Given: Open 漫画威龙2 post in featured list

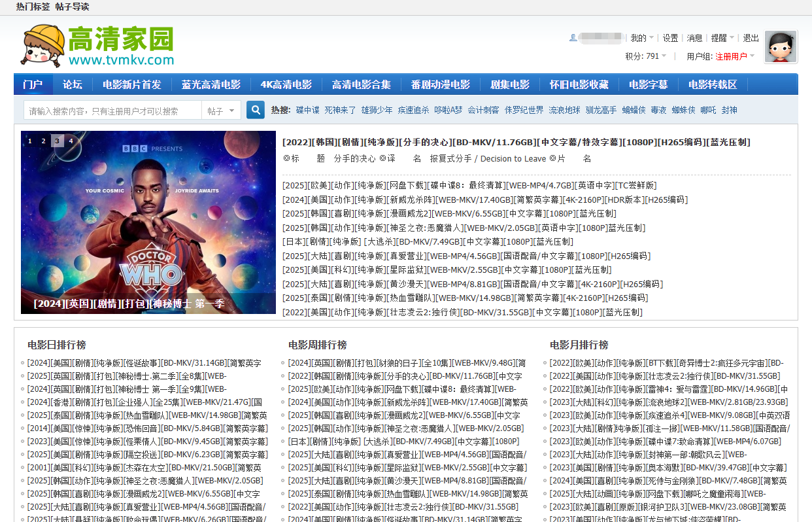Looking at the screenshot, I should pos(449,213).
